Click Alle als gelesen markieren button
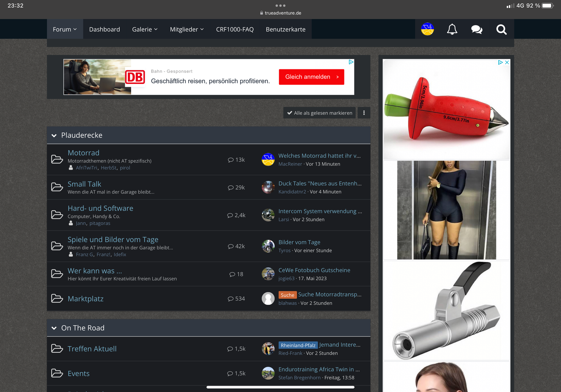Screen dimensions: 561x392 (x=320, y=113)
